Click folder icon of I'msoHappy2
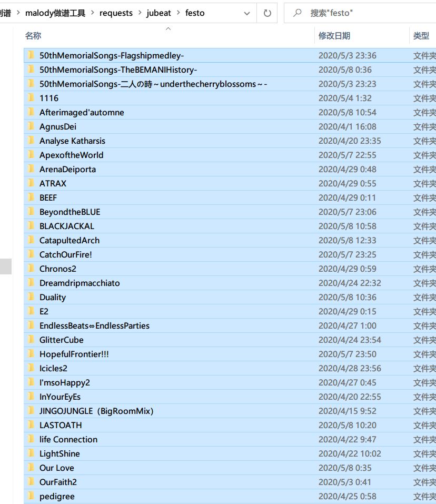 click(x=31, y=382)
